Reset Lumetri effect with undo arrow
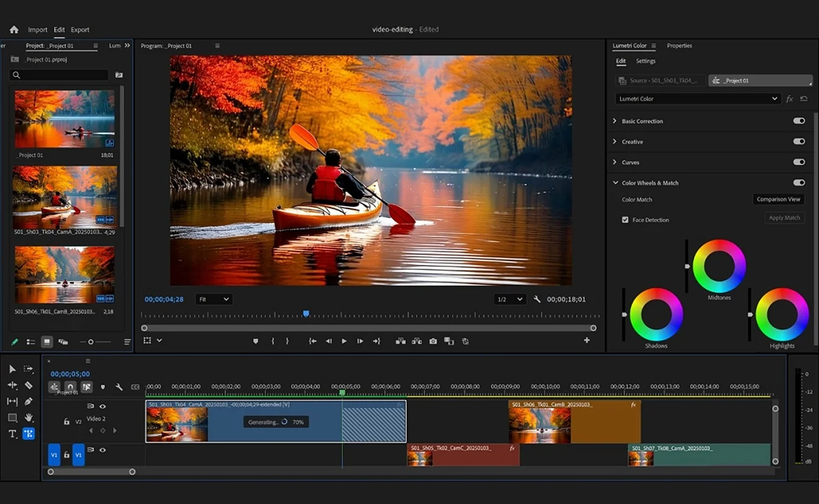Screen dimensions: 819x504 pyautogui.click(x=804, y=99)
